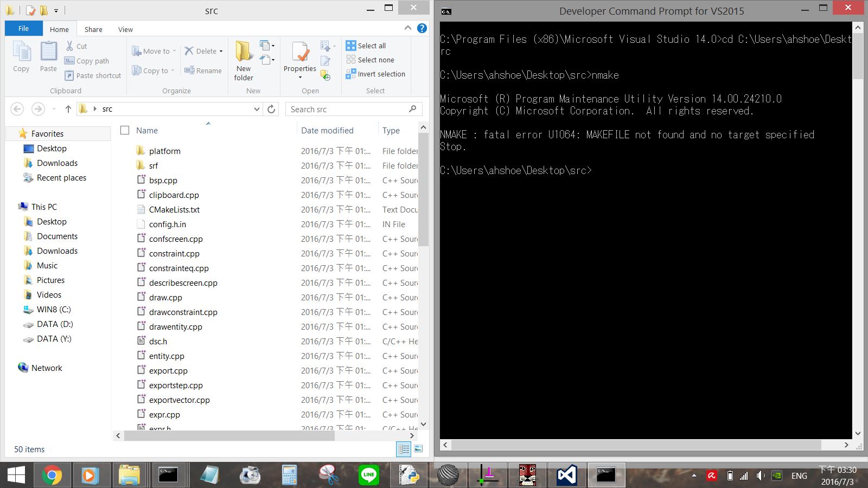Switch to Home ribbon tab

pos(59,29)
